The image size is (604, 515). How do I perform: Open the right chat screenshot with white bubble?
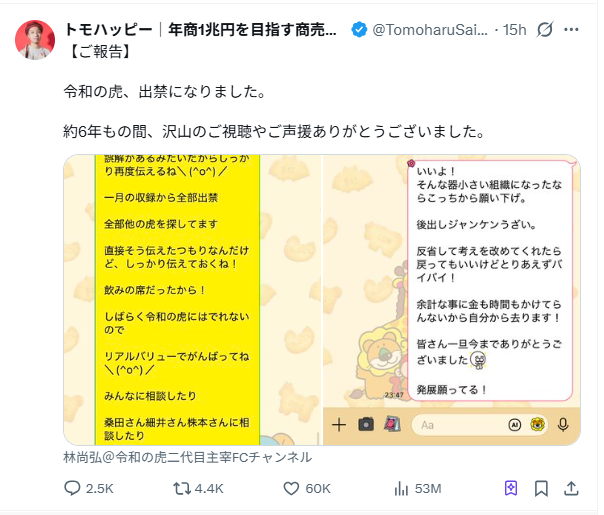click(x=451, y=300)
